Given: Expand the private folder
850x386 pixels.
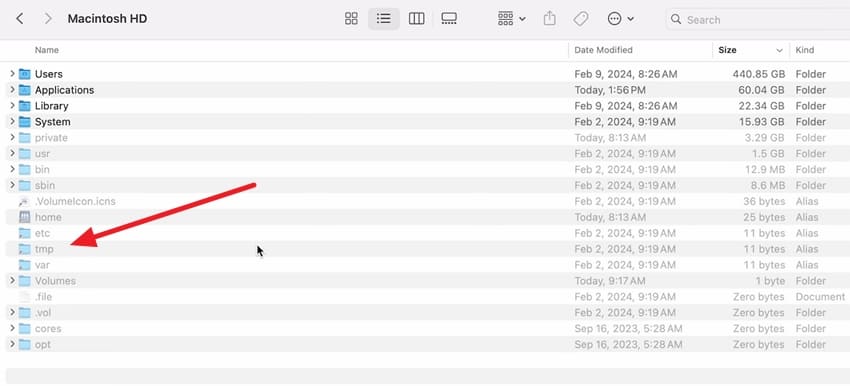Looking at the screenshot, I should 12,137.
